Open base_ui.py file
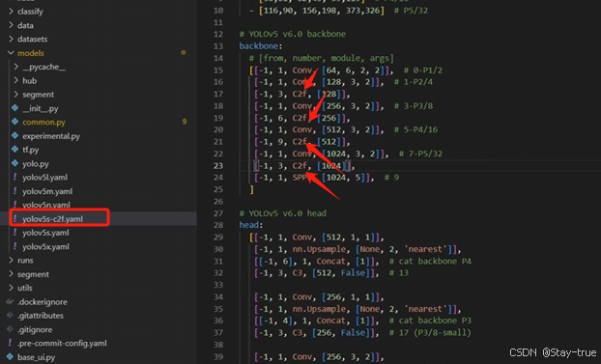Viewport: 601px width, 364px height. point(36,357)
